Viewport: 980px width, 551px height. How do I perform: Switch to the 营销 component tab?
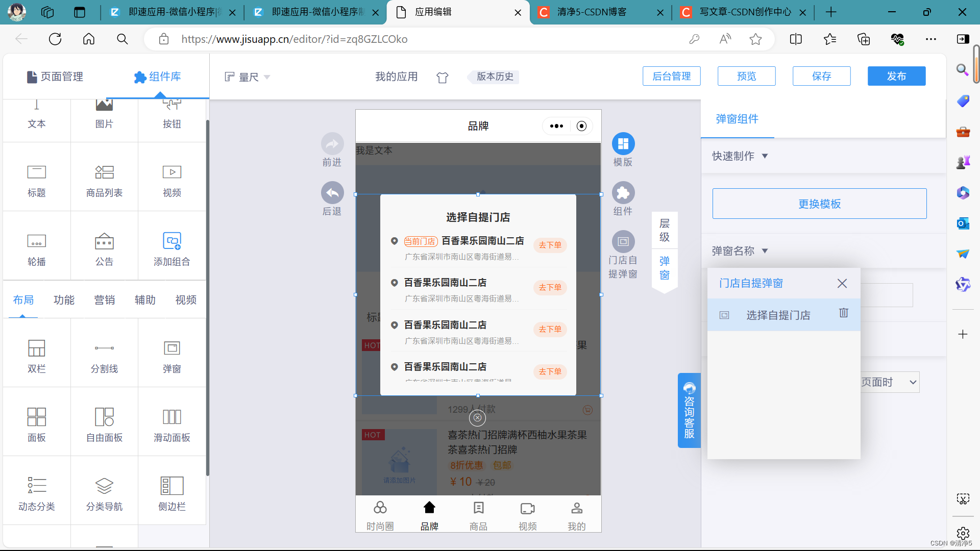[x=105, y=300]
